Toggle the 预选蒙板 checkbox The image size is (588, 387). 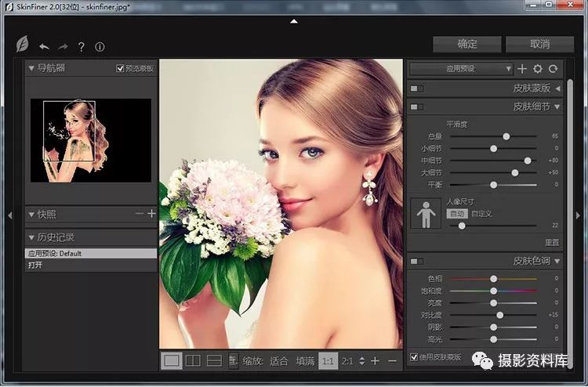pyautogui.click(x=120, y=69)
